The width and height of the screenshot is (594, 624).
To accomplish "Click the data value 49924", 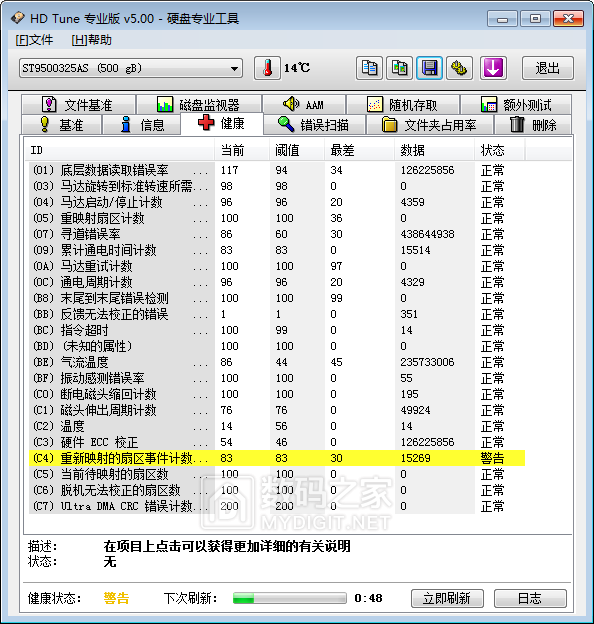I will (415, 410).
